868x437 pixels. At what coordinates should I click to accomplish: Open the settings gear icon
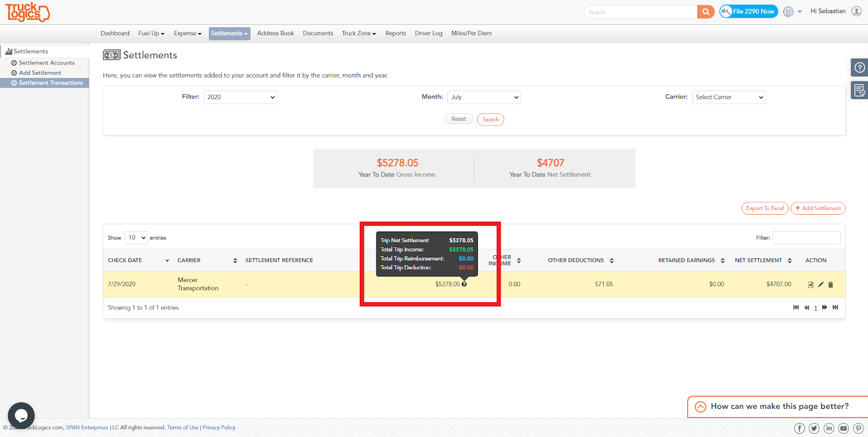tap(788, 11)
